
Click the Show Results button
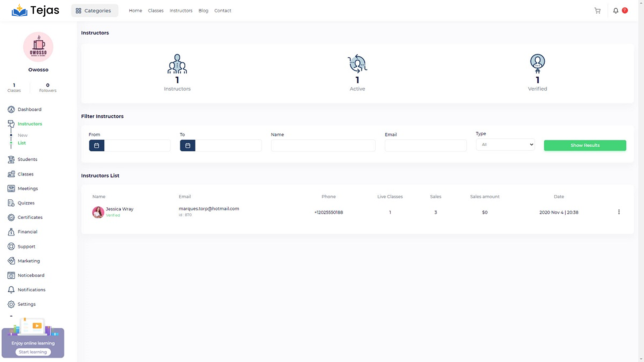(585, 145)
